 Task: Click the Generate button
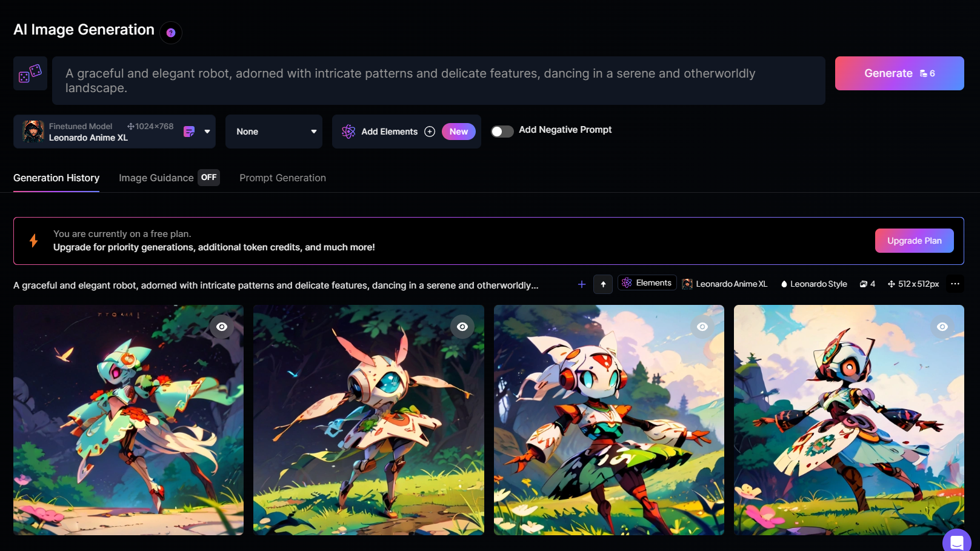(x=899, y=73)
